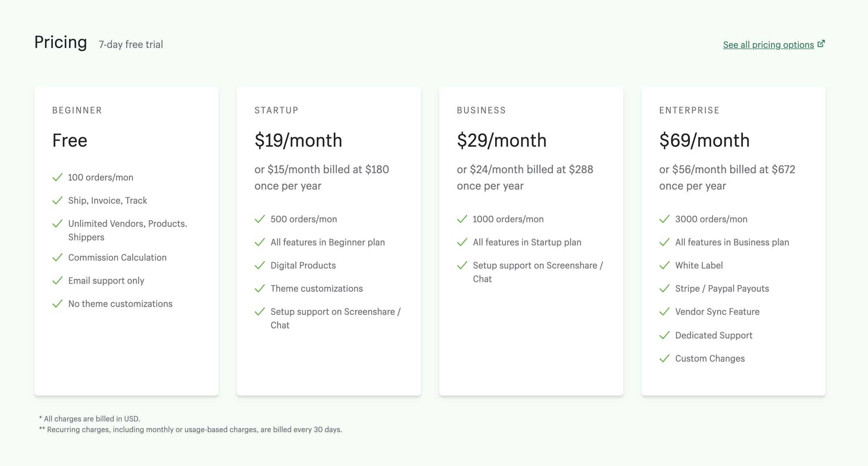
Task: Click the $19/month Startup price
Action: 299,140
